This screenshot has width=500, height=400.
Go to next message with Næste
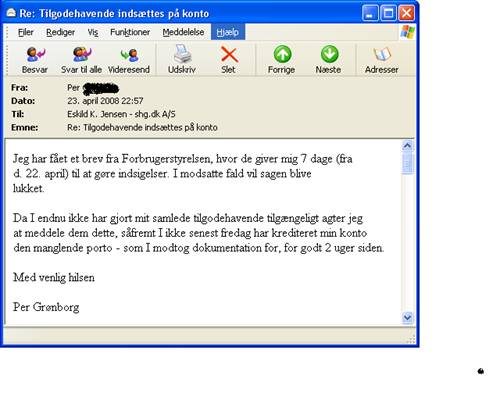(x=329, y=54)
